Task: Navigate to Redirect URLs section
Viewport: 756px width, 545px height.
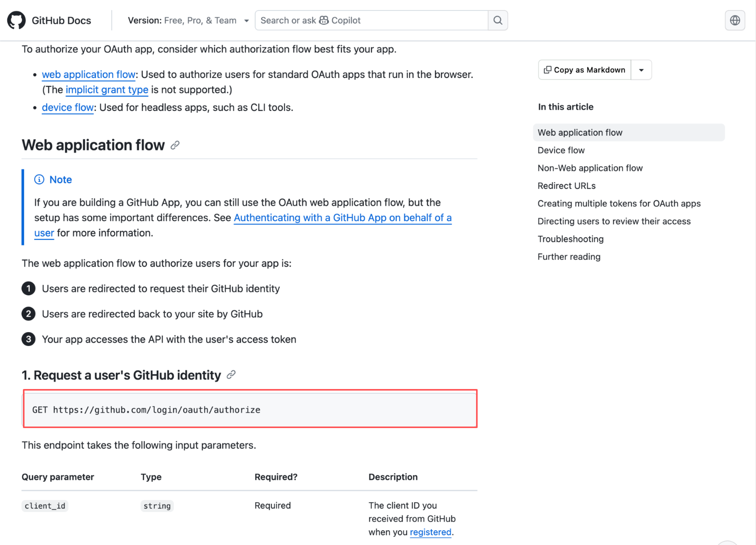Action: [566, 185]
